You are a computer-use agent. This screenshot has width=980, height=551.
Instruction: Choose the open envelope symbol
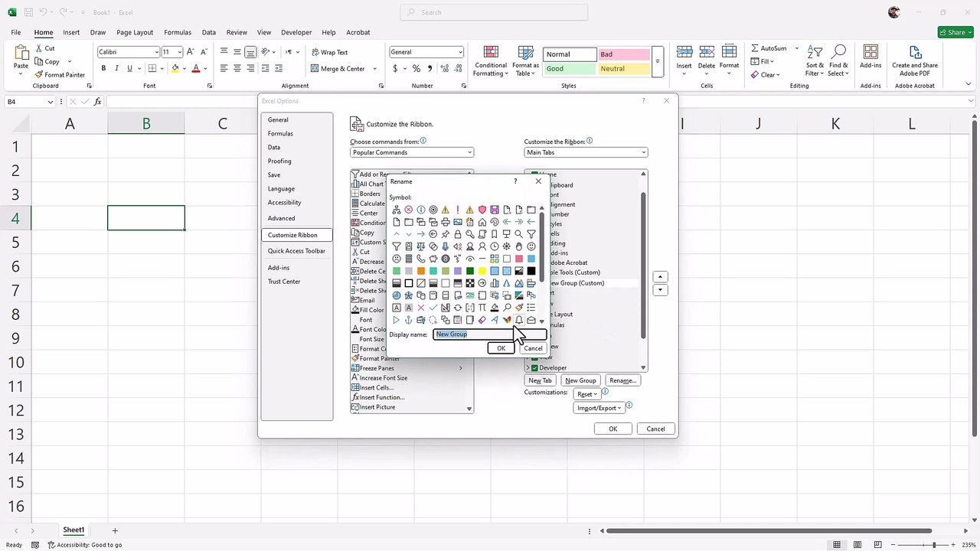point(531,320)
